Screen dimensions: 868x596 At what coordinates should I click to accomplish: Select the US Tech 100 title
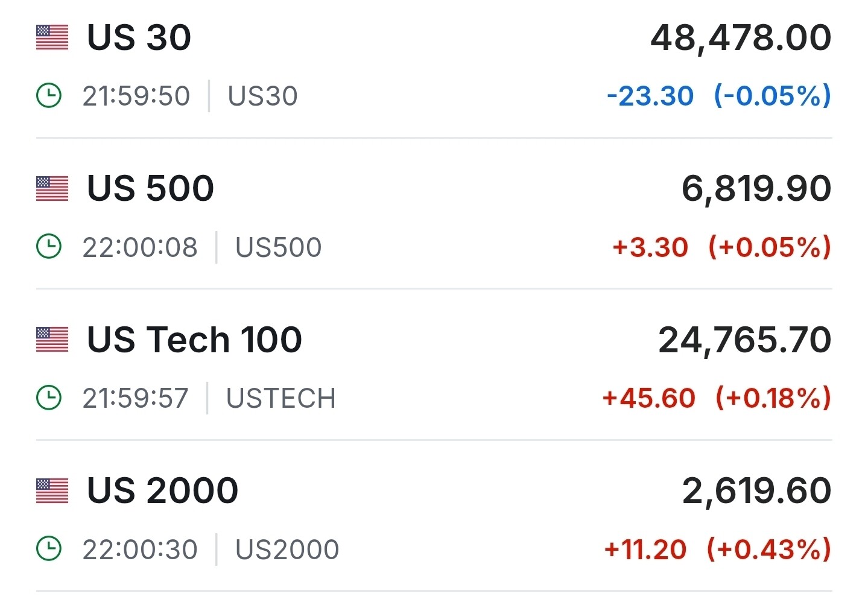[x=194, y=339]
